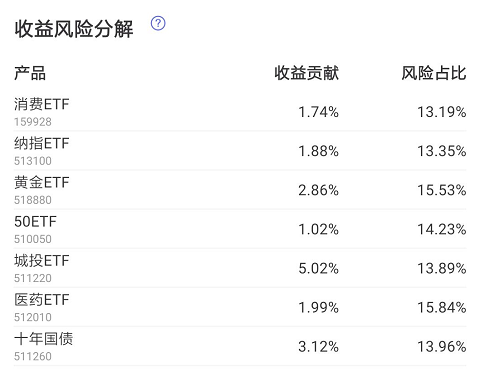
Task: Click fund code 511260
Action: coord(33,357)
